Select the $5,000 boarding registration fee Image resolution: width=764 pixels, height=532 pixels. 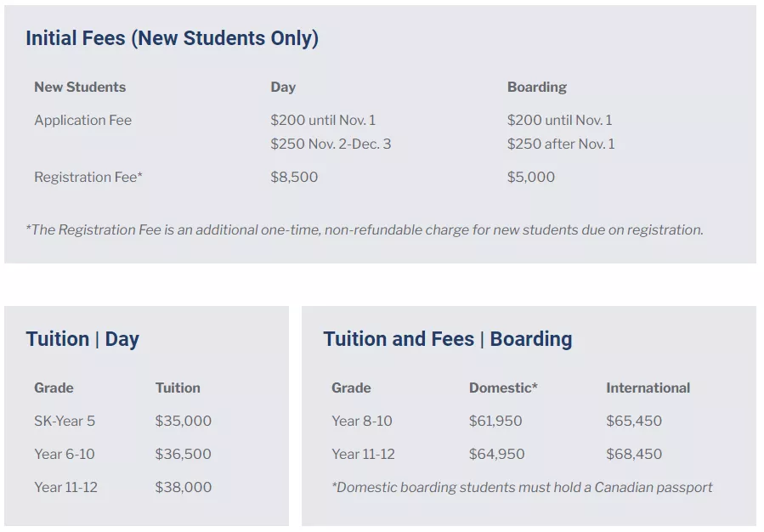pyautogui.click(x=531, y=178)
